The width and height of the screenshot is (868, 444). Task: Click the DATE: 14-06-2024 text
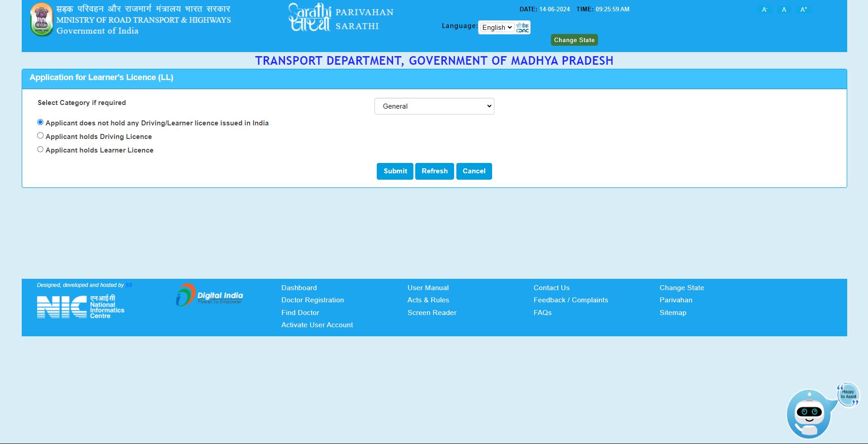545,9
